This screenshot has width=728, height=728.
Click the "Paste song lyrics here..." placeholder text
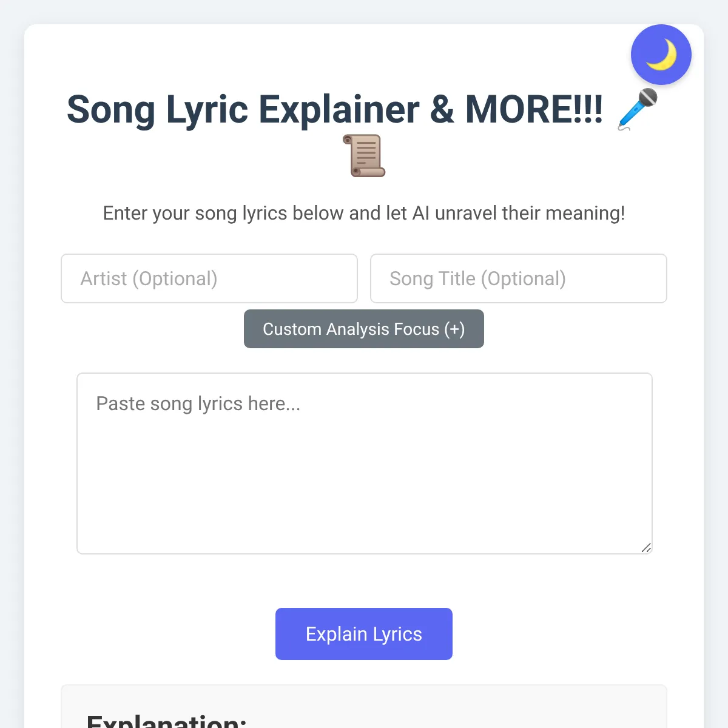[x=198, y=404]
